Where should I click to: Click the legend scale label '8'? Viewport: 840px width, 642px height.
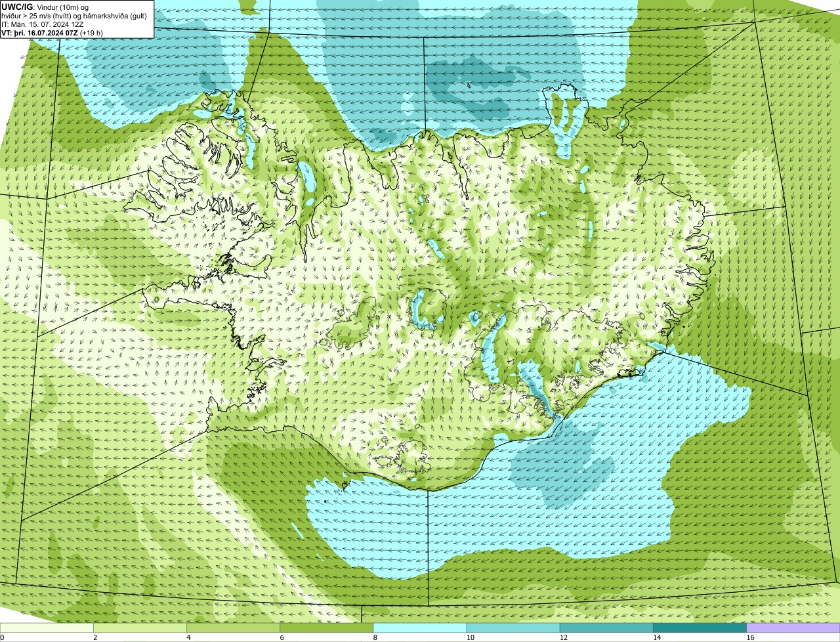pos(375,637)
